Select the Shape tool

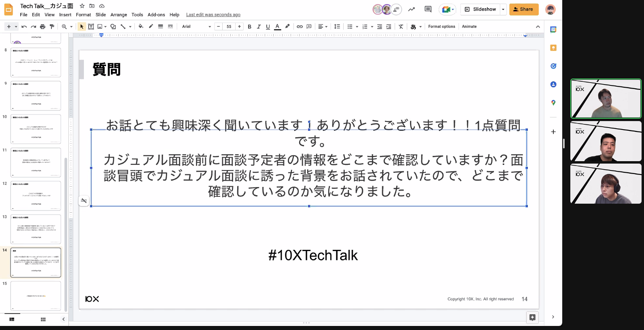click(x=113, y=27)
